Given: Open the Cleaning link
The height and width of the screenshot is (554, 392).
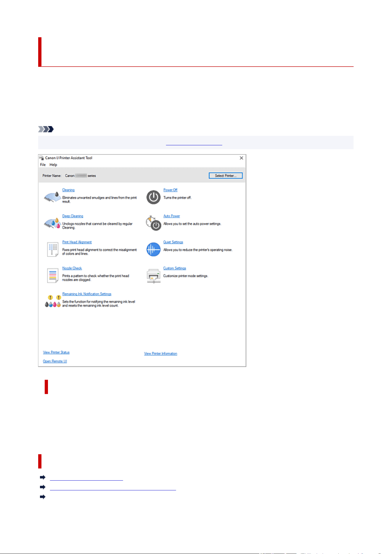Looking at the screenshot, I should [68, 190].
